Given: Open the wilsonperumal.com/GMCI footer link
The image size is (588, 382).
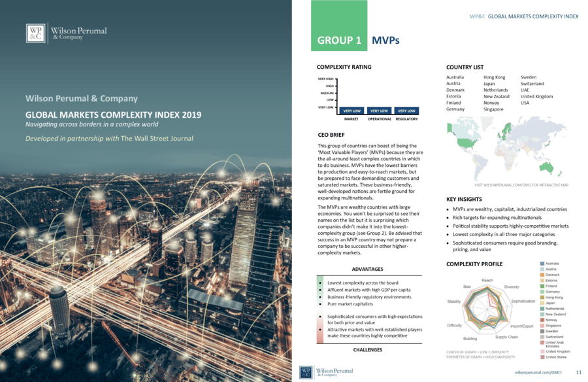Looking at the screenshot, I should (x=538, y=373).
